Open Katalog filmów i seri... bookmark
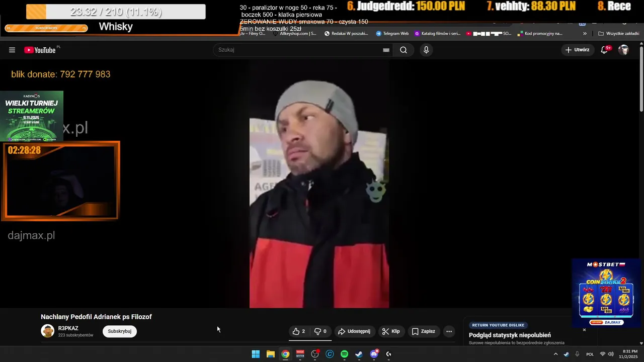This screenshot has width=644, height=362. click(437, 34)
